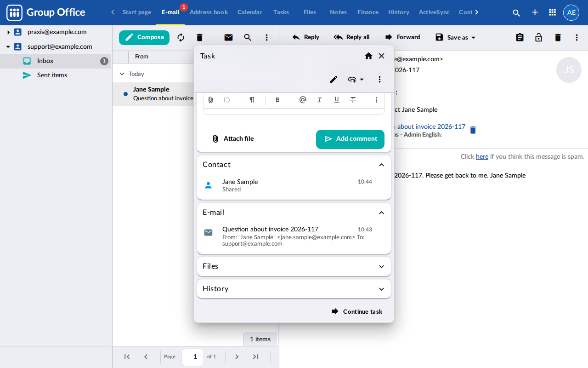The image size is (588, 368).
Task: Click the trash icon beside Compose
Action: 199,37
